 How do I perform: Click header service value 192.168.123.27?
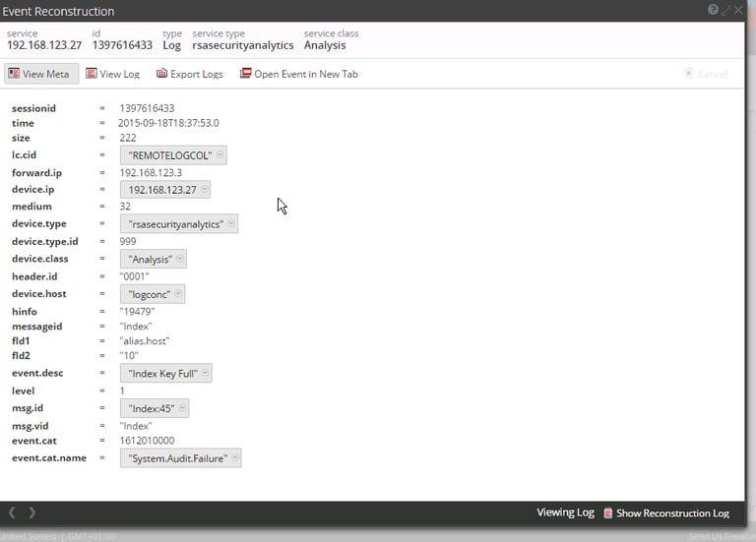pos(44,45)
